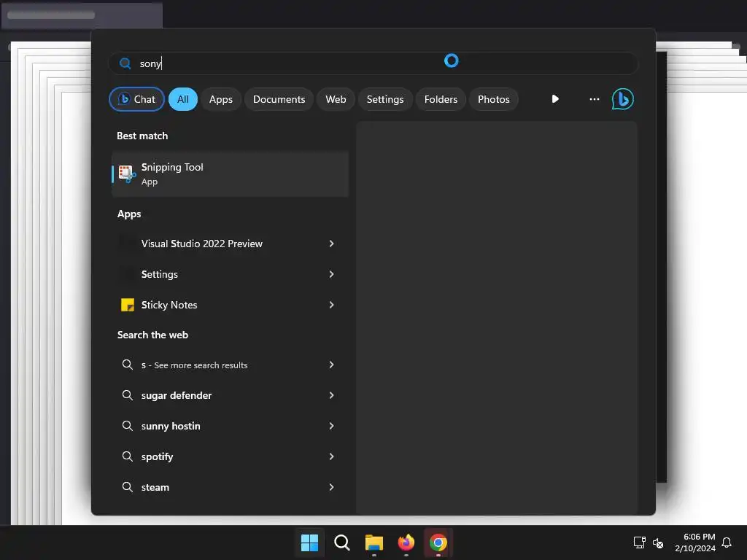Click magnifier icon beside spotify
Screen dimensions: 747x560
(x=127, y=456)
